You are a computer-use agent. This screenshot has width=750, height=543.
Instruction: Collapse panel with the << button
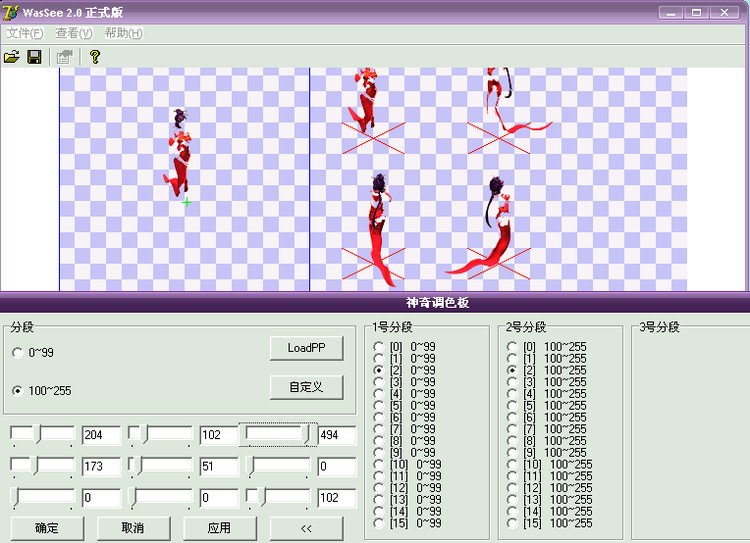click(306, 528)
